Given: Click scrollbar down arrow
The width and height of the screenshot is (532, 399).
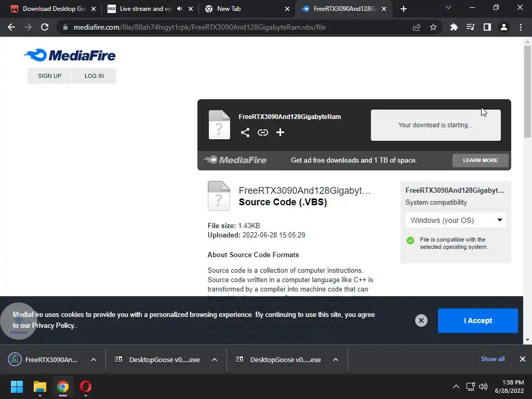Looking at the screenshot, I should pos(527,340).
